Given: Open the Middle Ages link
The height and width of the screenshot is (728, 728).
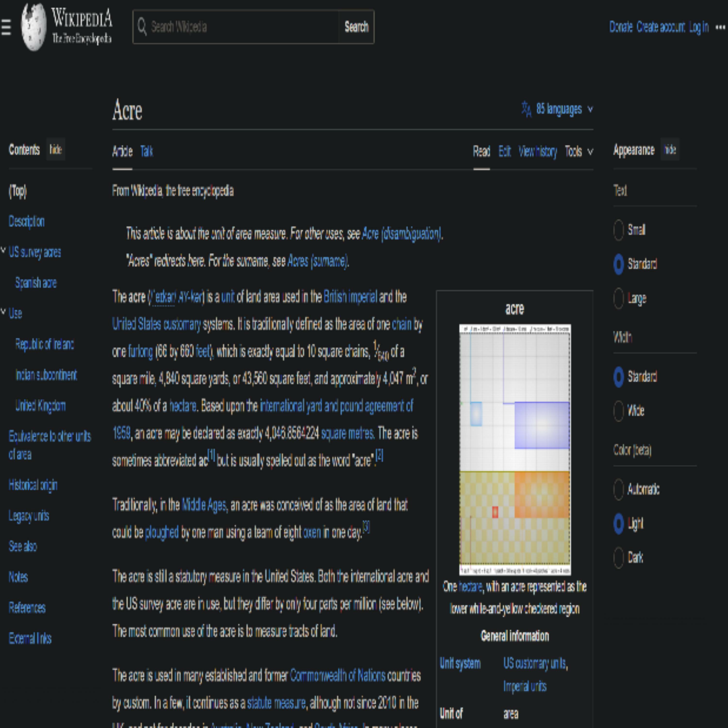Looking at the screenshot, I should (204, 505).
